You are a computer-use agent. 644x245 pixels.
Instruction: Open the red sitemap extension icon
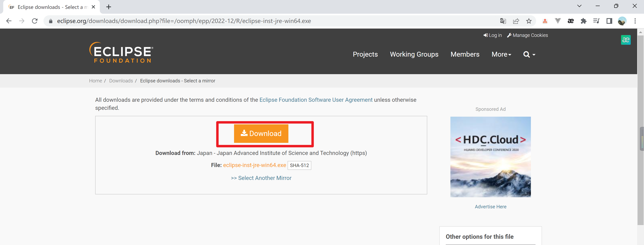click(x=545, y=21)
